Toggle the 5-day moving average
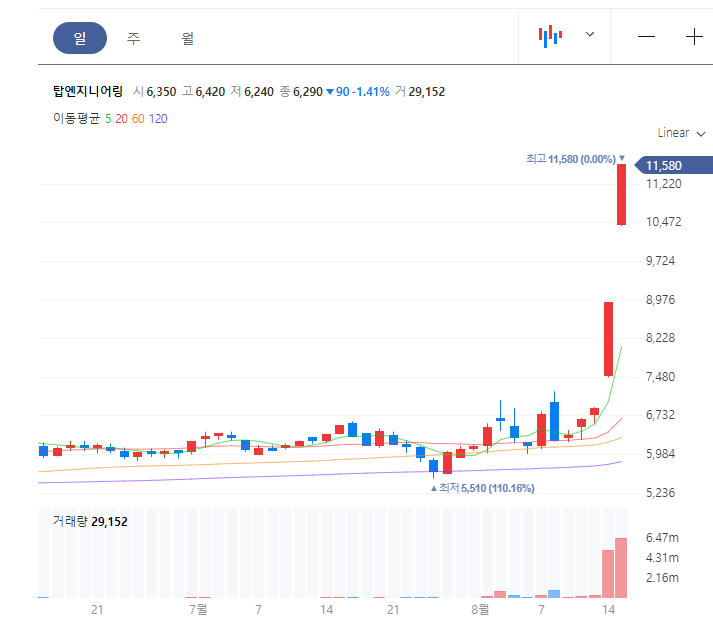 click(x=108, y=119)
